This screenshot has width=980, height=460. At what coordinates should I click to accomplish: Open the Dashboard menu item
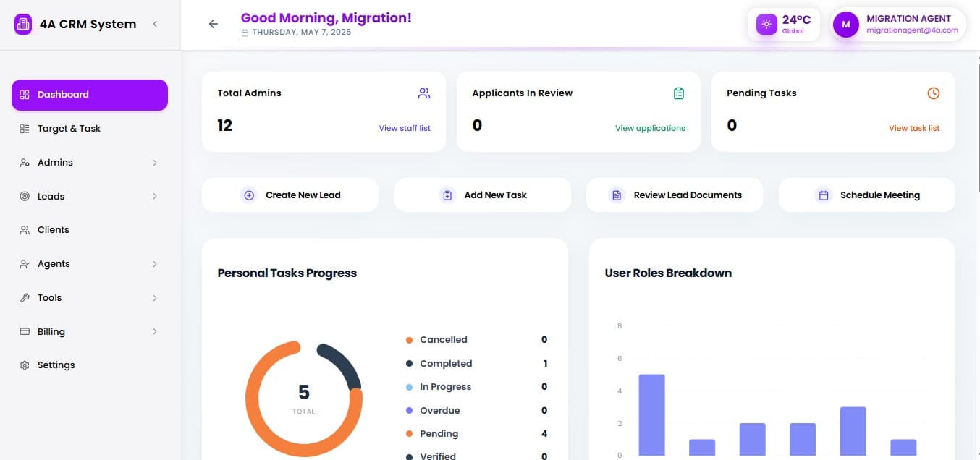90,95
